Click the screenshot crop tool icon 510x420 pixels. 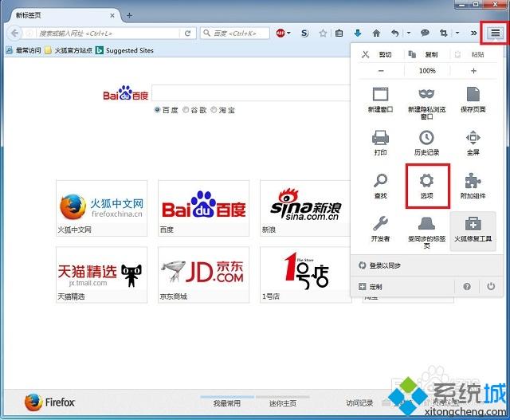(443, 33)
